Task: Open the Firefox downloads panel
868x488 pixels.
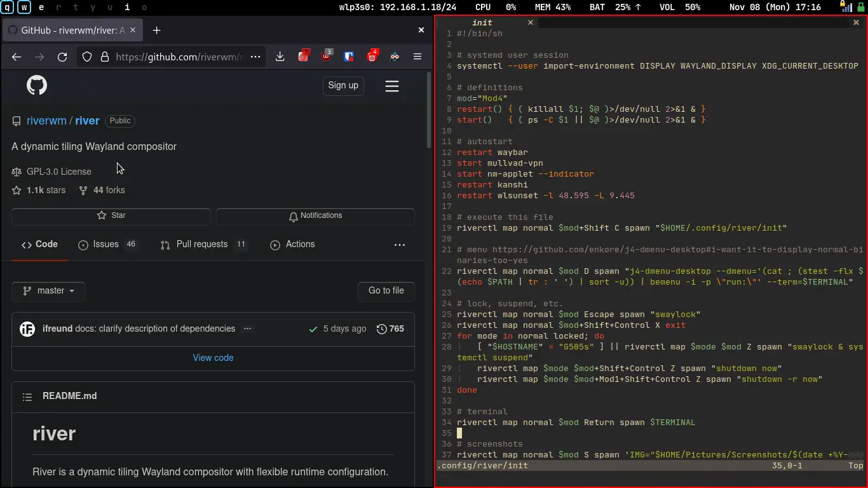Action: pyautogui.click(x=280, y=57)
